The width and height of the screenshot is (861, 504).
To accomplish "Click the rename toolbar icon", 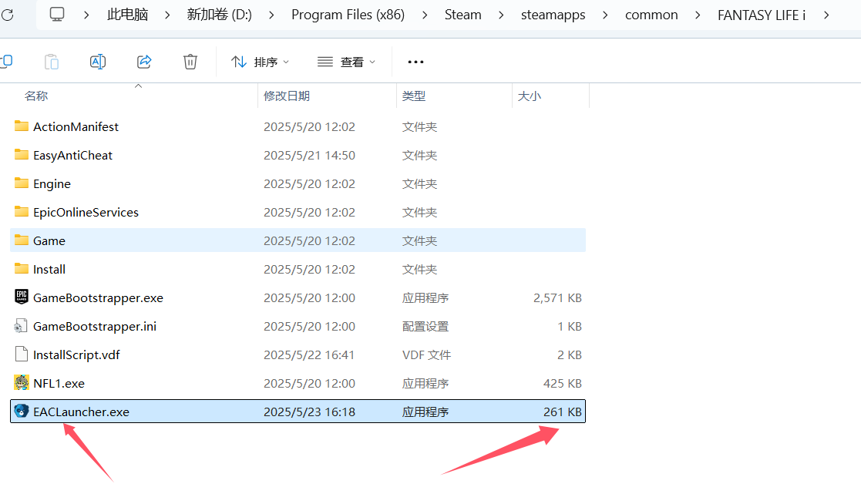I will coord(98,62).
